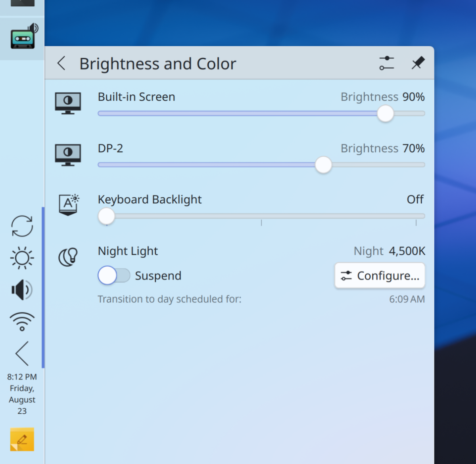Screen dimensions: 476x464
Task: Open the system updates refresh icon
Action: 22,226
